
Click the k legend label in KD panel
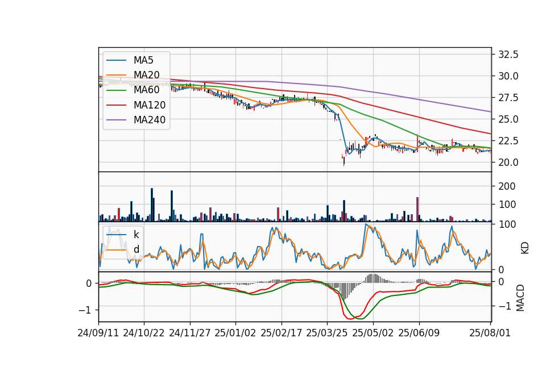136,235
